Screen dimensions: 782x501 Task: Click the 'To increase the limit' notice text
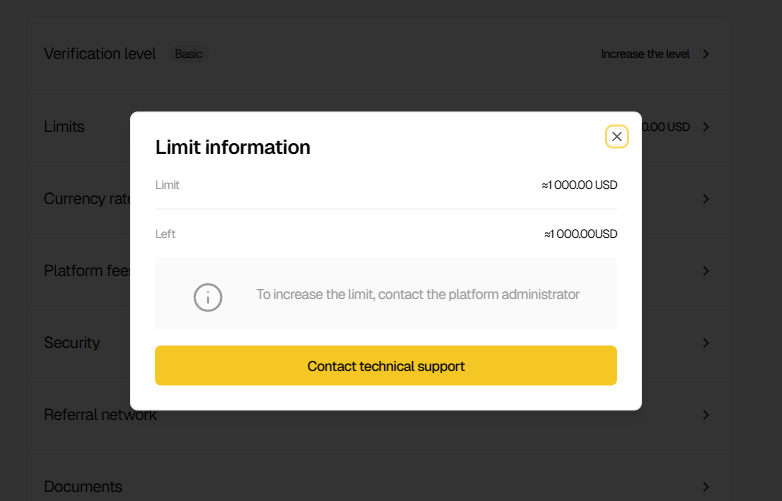(x=418, y=295)
